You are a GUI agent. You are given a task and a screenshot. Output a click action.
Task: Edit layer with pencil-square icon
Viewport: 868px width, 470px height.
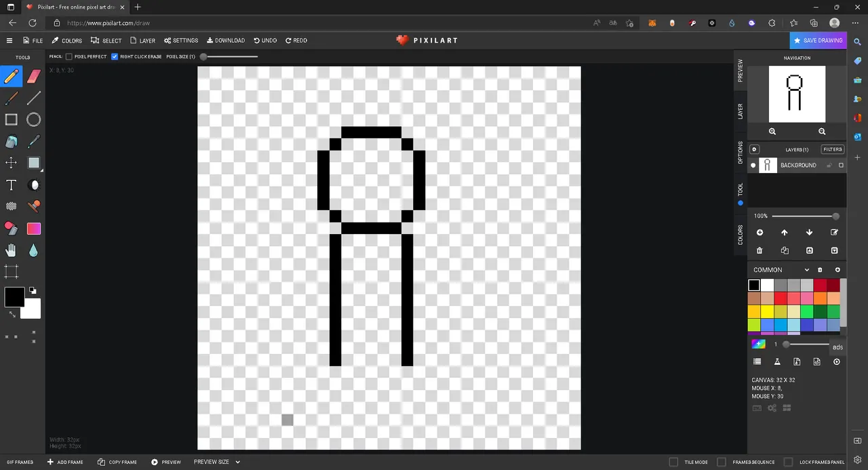(834, 233)
